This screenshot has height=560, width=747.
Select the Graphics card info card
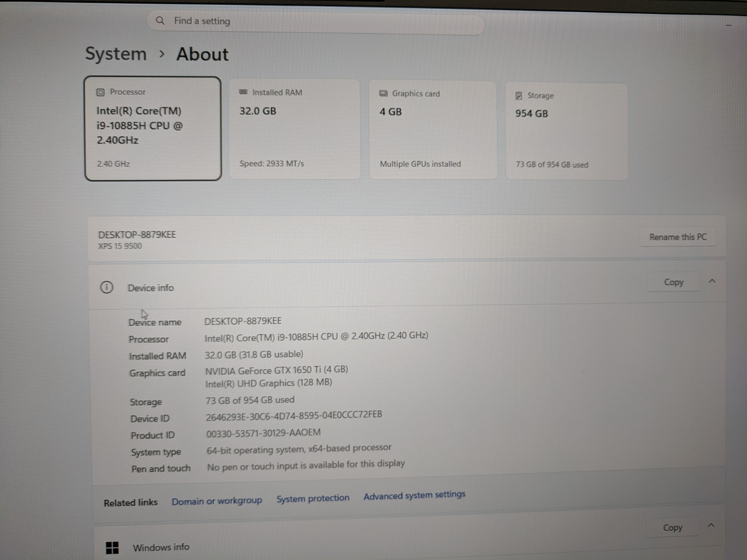point(433,130)
